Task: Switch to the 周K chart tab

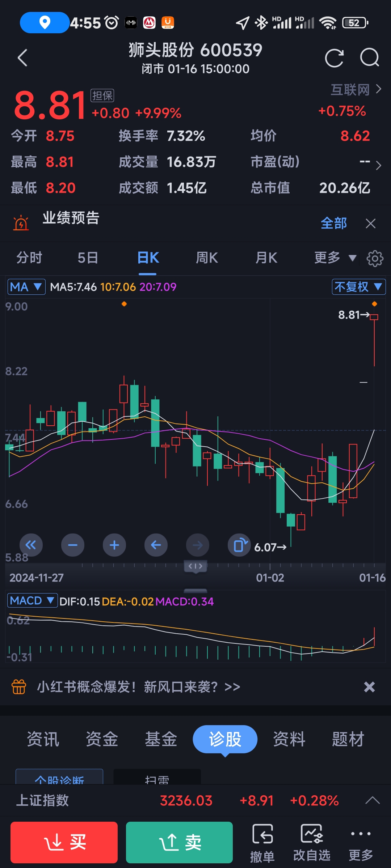Action: (x=207, y=258)
